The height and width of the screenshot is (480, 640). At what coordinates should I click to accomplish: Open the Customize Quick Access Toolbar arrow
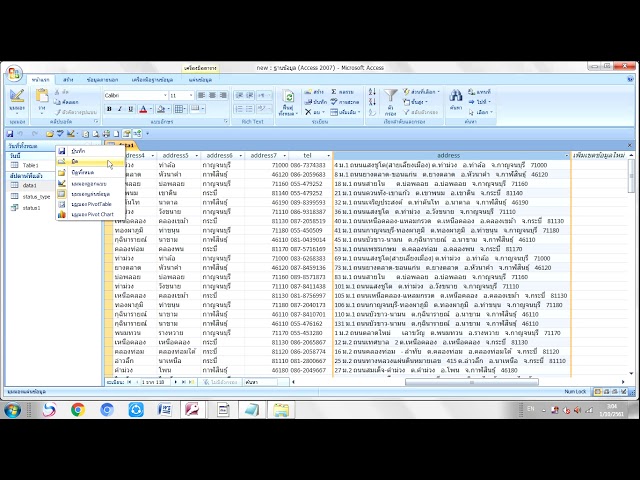(x=147, y=133)
